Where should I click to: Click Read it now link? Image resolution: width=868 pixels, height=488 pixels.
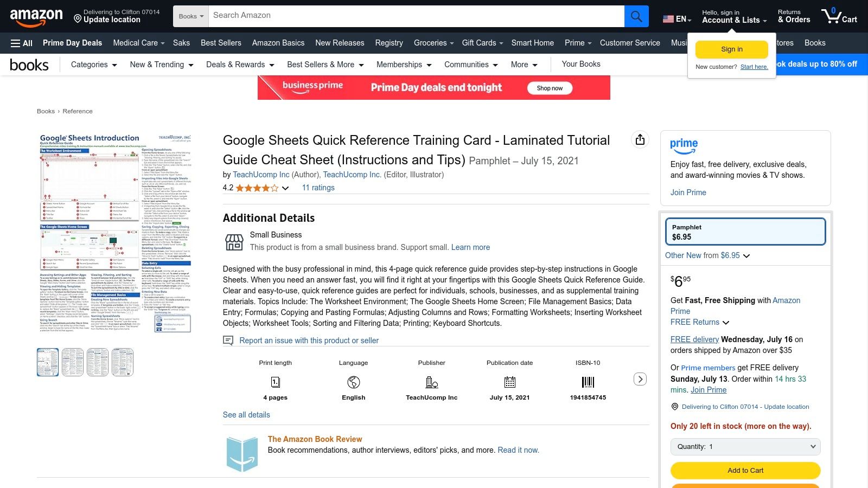click(518, 450)
